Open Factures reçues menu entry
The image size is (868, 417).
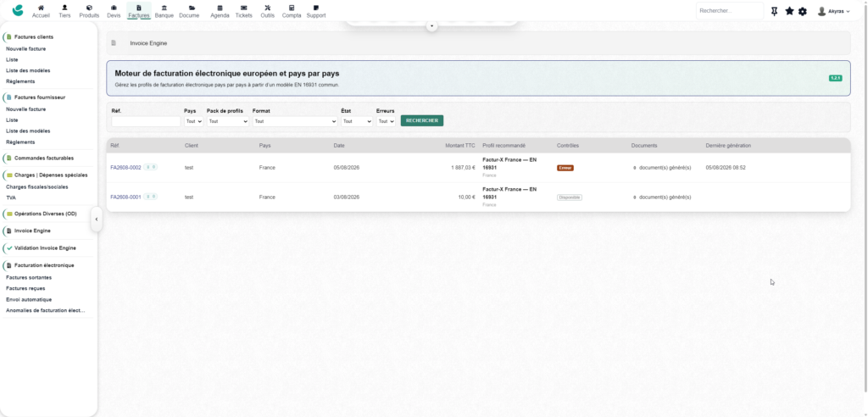(25, 288)
